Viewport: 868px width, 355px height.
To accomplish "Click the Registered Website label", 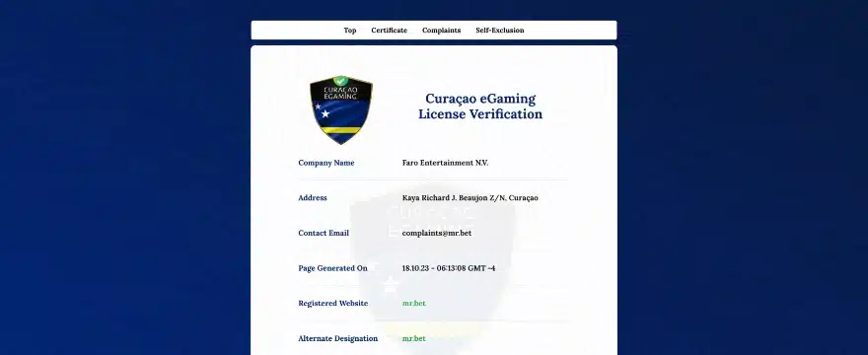I will point(332,304).
